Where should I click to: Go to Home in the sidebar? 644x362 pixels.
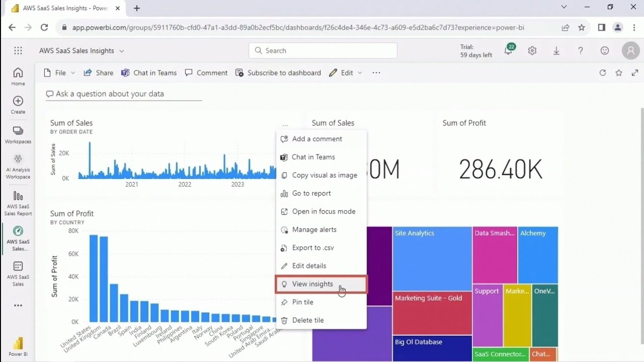point(18,76)
